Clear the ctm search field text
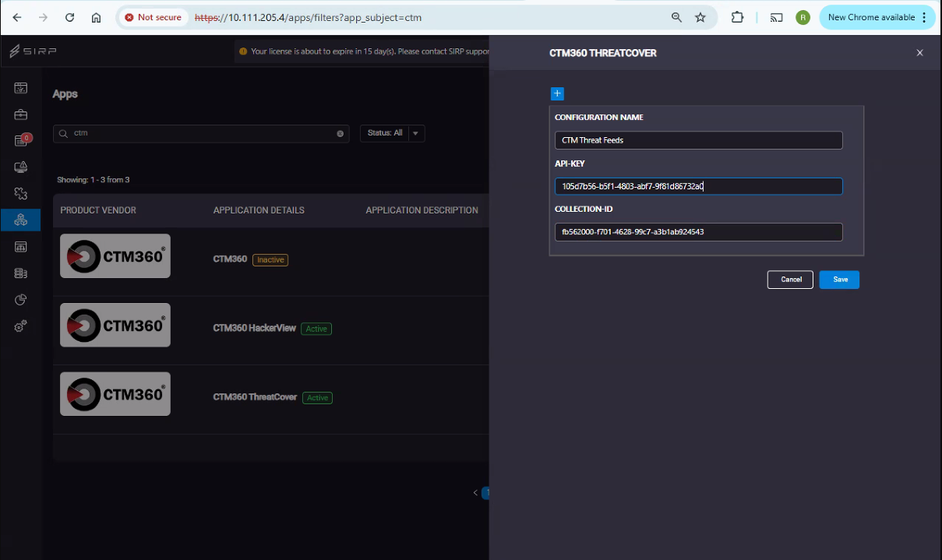942x560 pixels. coord(340,133)
